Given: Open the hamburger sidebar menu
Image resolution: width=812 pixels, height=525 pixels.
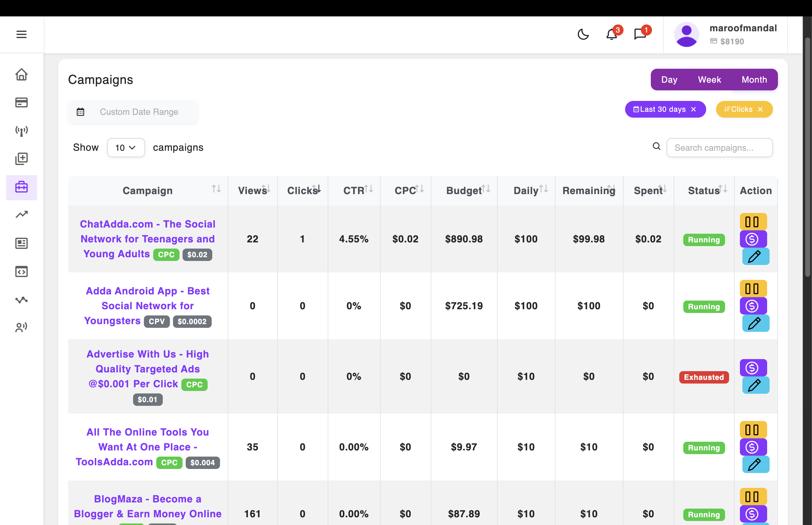Looking at the screenshot, I should (21, 34).
